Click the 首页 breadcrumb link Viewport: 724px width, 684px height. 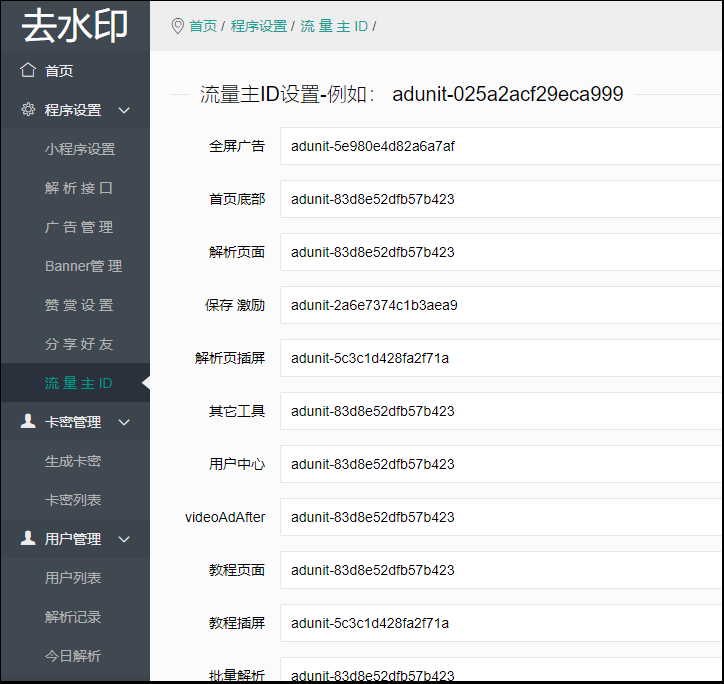pyautogui.click(x=203, y=26)
